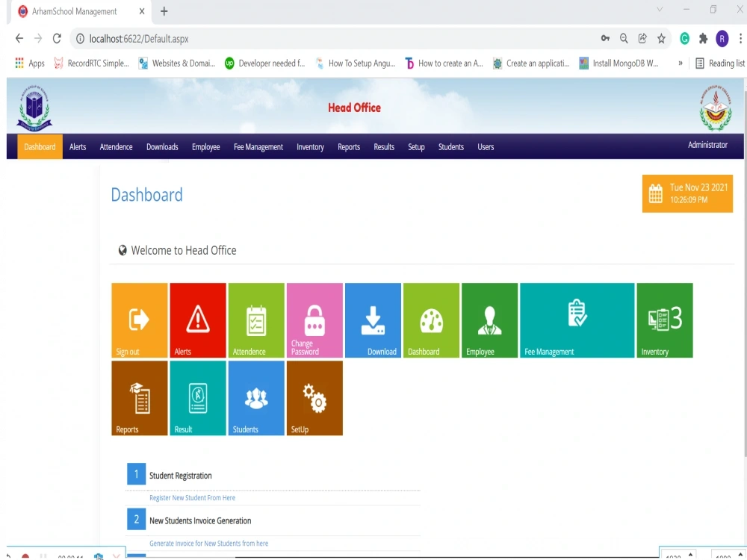
Task: Select the Inventory books tile icon
Action: click(663, 317)
